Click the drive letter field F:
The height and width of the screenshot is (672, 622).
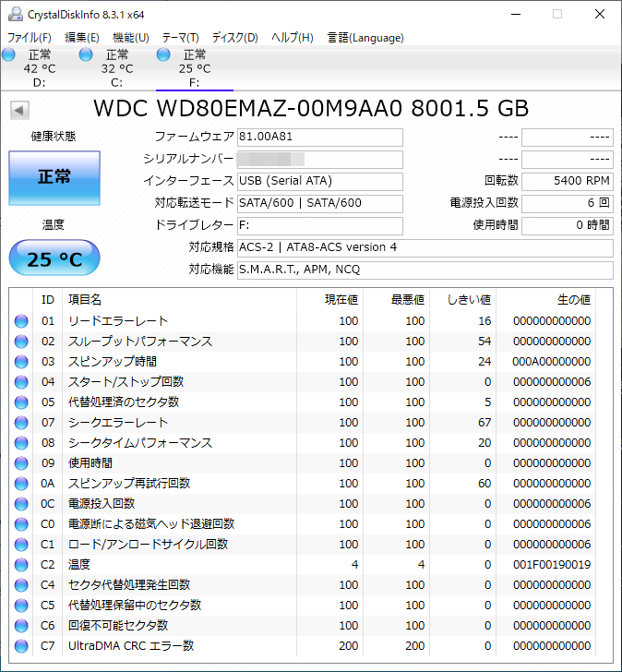[320, 226]
